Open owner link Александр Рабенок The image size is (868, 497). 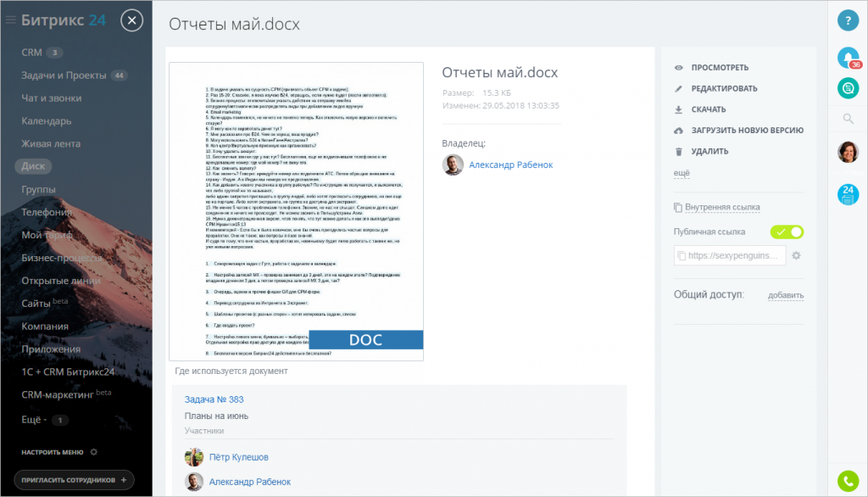[511, 165]
